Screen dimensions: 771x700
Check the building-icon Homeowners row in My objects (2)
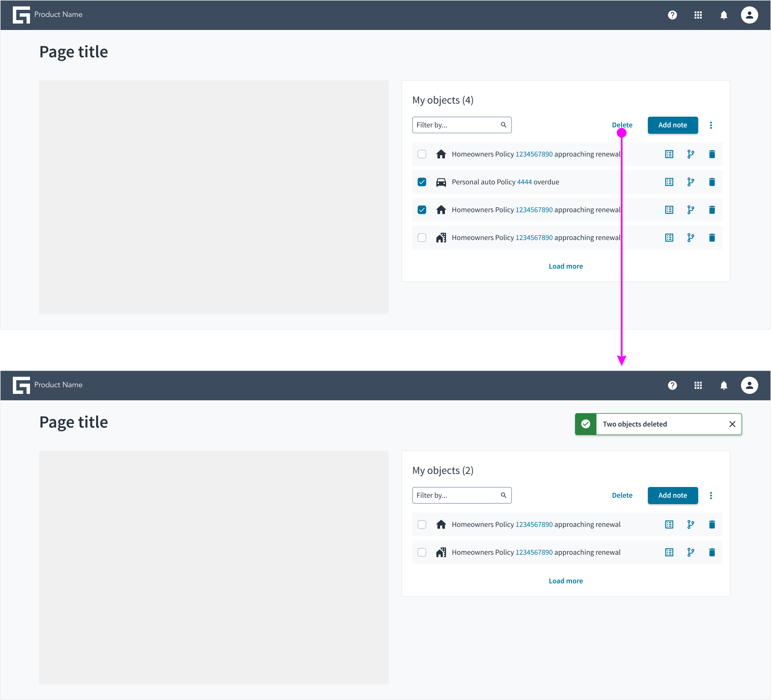point(422,553)
